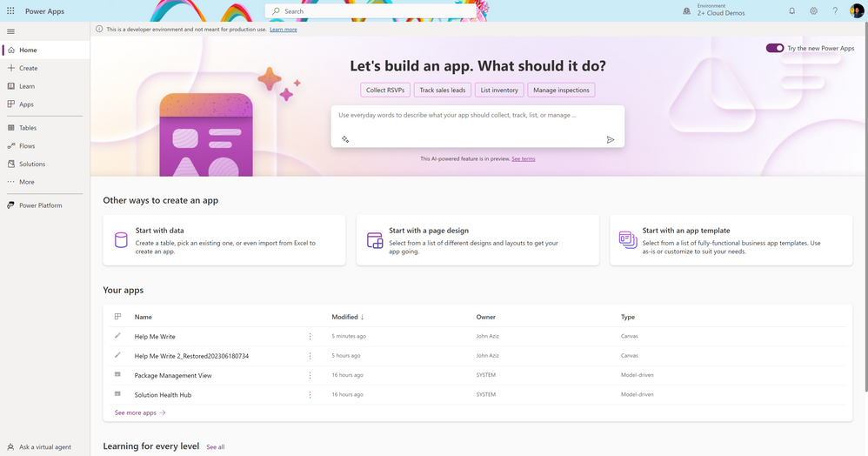Go to Home in the sidebar
Viewport: 868px width, 456px height.
pyautogui.click(x=45, y=50)
